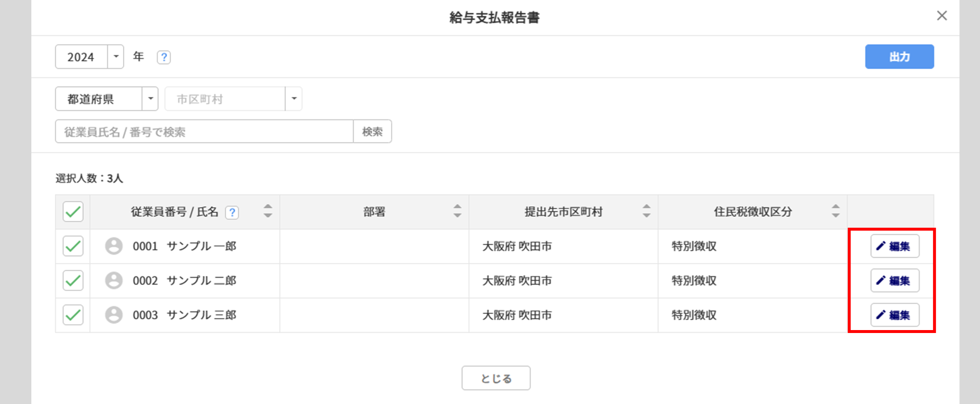
Task: Click avatar icon for 0003 サンプル 三郎
Action: pos(114,315)
